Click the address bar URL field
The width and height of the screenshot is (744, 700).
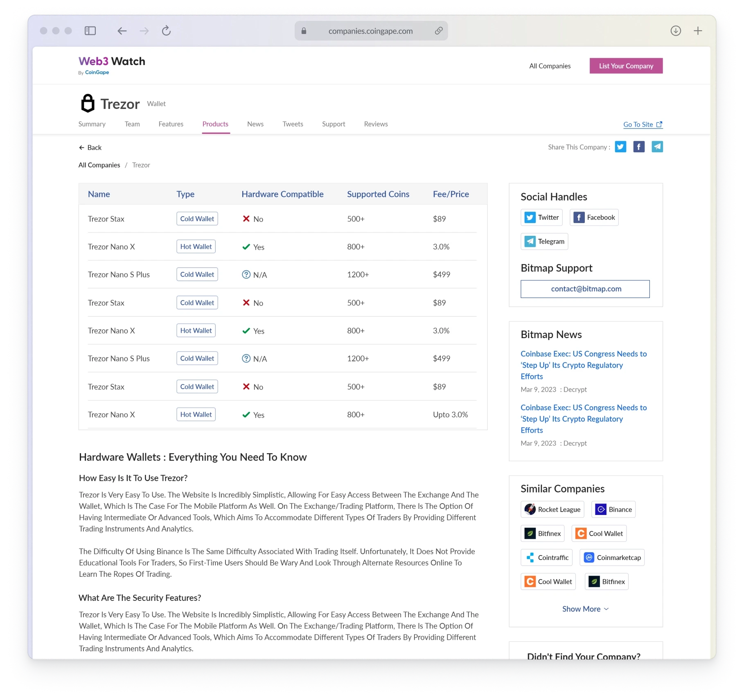tap(371, 31)
